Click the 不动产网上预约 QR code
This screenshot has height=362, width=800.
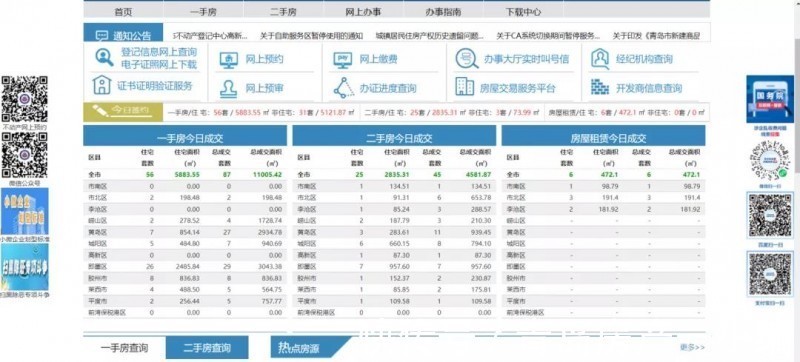tap(24, 99)
